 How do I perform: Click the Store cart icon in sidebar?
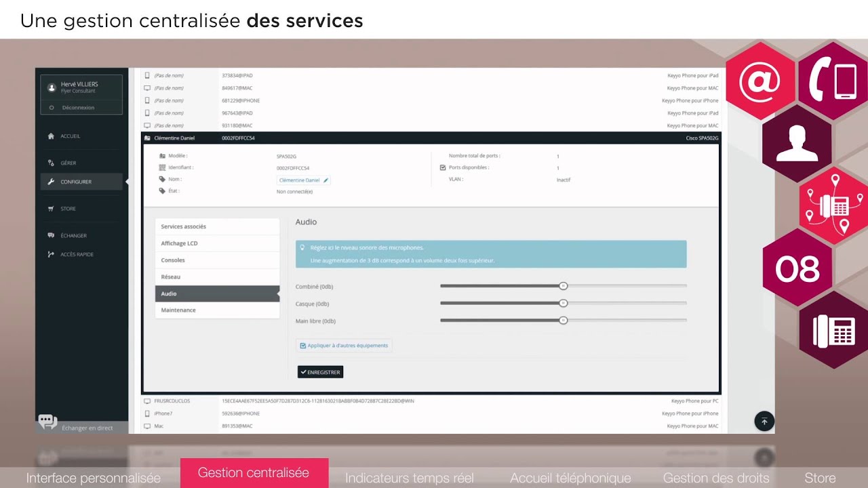tap(51, 209)
